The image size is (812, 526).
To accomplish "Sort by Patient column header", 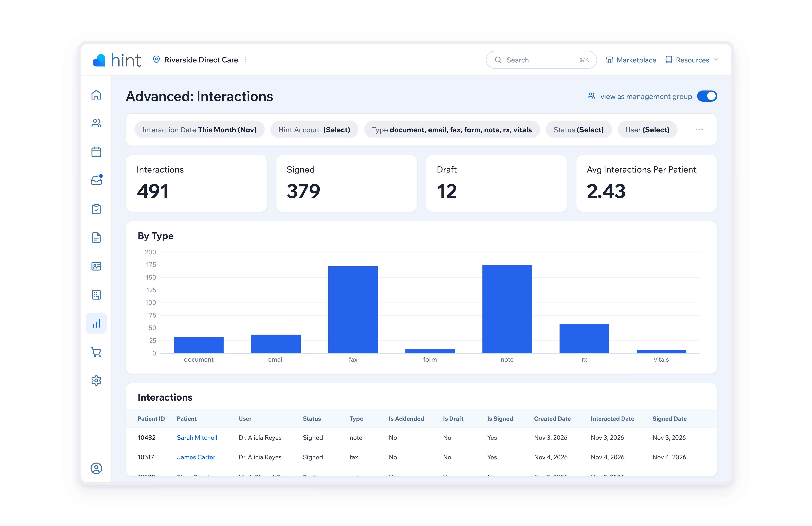I will 187,419.
